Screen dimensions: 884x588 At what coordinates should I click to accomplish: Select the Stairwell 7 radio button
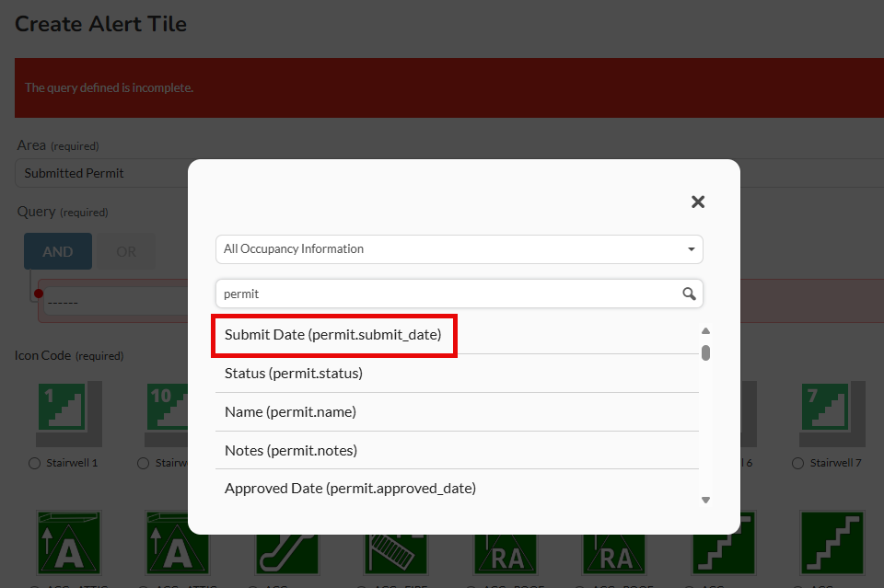pos(797,463)
